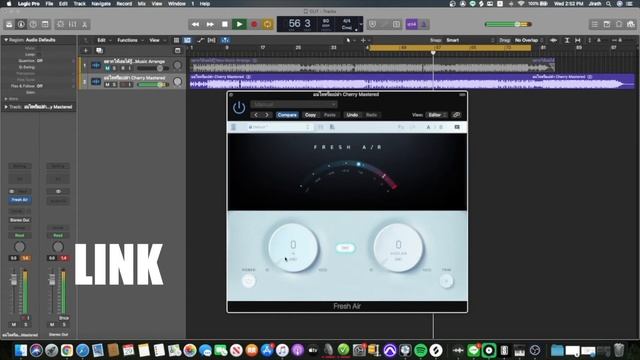
Task: Click the Stereo Out output slot
Action: [20, 220]
